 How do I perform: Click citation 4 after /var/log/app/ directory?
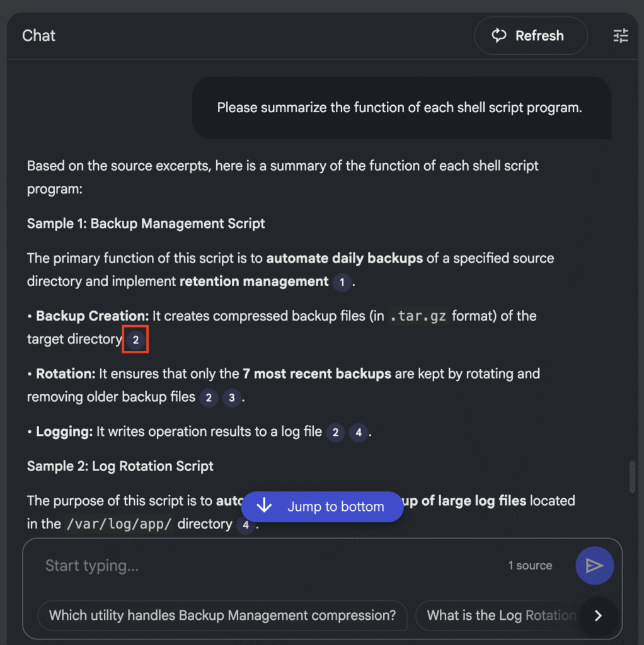(x=246, y=525)
